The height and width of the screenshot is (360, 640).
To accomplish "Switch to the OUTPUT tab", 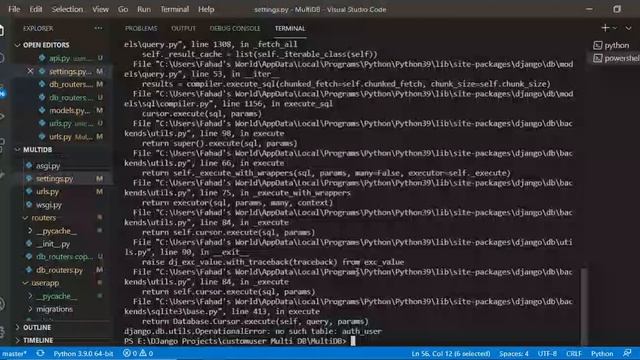I will [x=184, y=29].
